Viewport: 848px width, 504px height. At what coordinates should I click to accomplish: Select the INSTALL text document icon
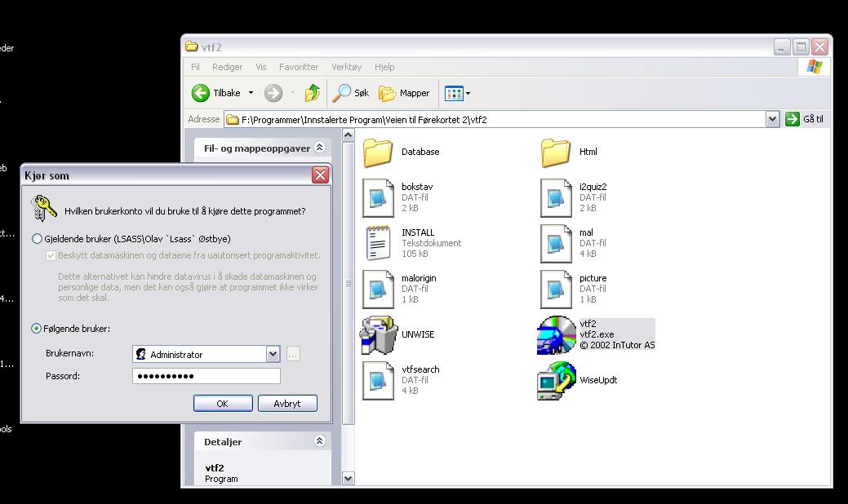[x=378, y=243]
